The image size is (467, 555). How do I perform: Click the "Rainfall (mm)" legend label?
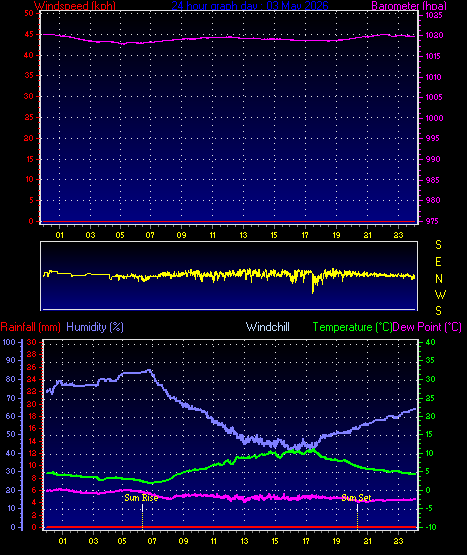point(30,327)
